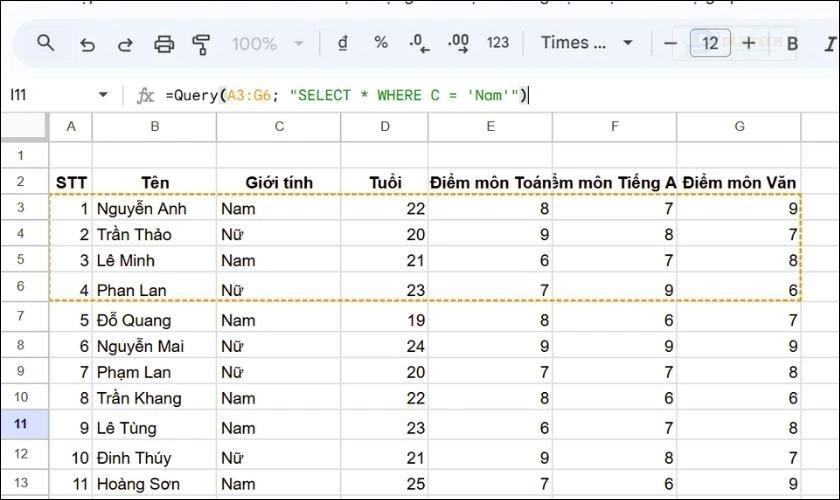Toggle bold formatting B icon
The image size is (840, 500).
(792, 43)
